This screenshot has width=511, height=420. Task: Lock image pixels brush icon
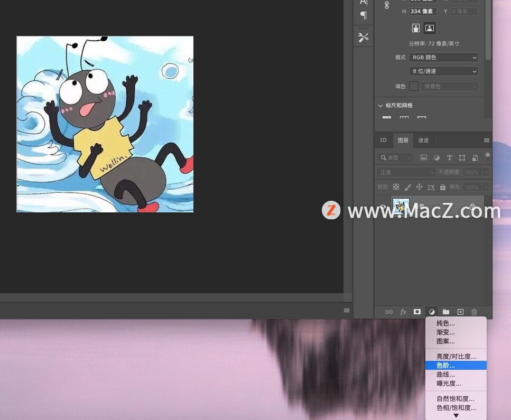408,187
